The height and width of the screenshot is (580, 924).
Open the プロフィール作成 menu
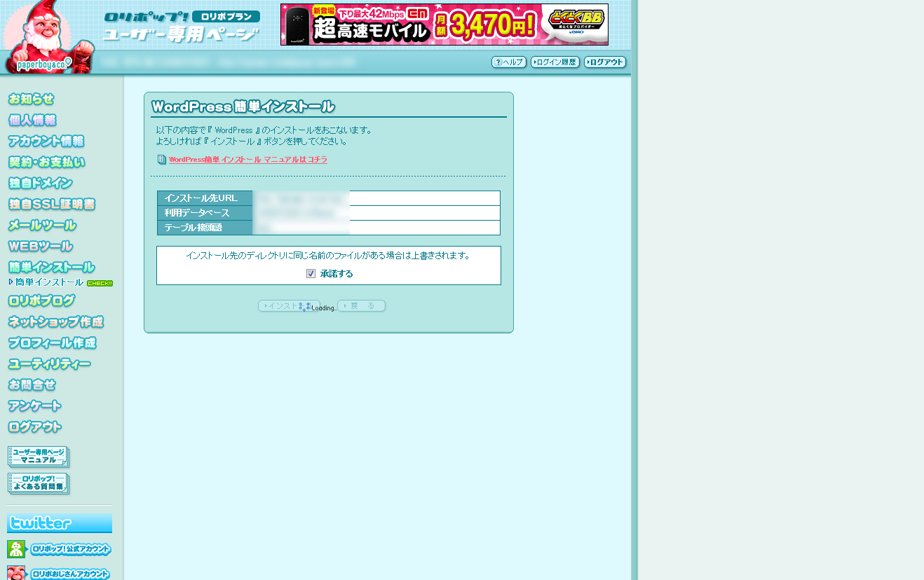point(52,343)
